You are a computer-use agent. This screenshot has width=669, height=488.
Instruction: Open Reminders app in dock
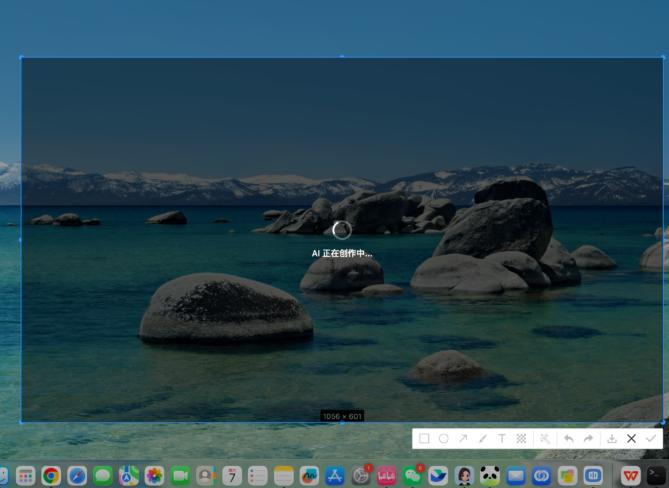(x=258, y=476)
